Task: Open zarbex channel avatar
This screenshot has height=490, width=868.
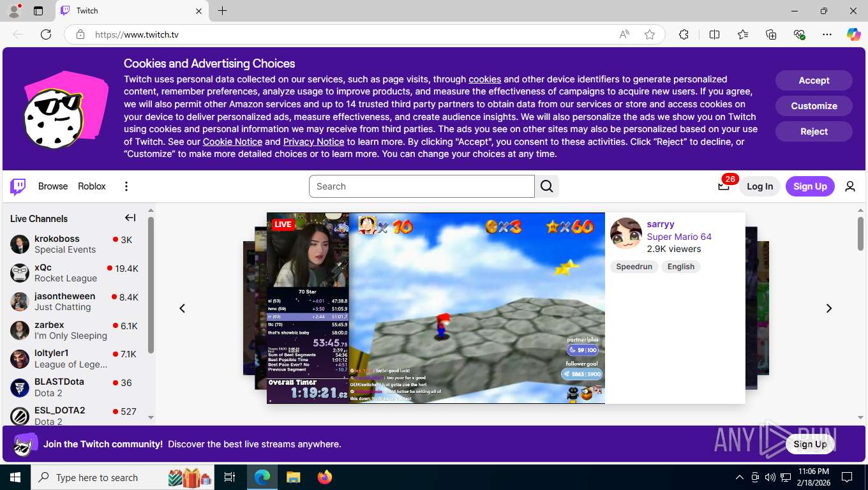Action: (x=20, y=330)
